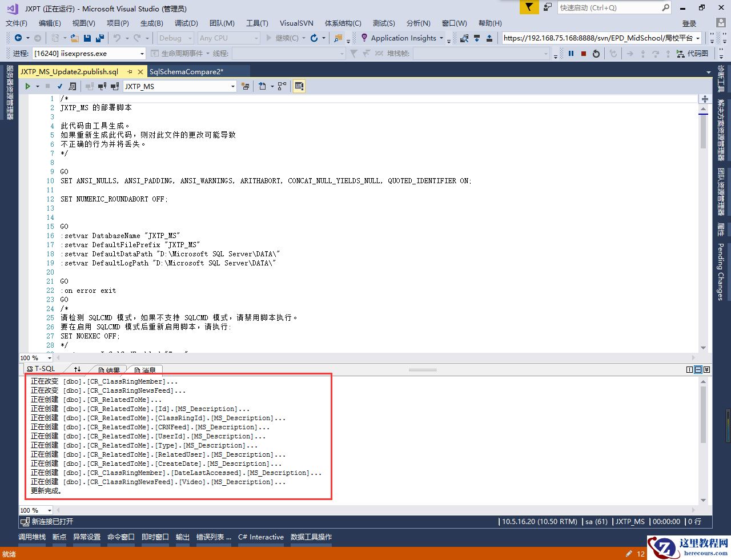Click the Application Insights lightbulb icon
The width and height of the screenshot is (731, 560).
point(364,38)
